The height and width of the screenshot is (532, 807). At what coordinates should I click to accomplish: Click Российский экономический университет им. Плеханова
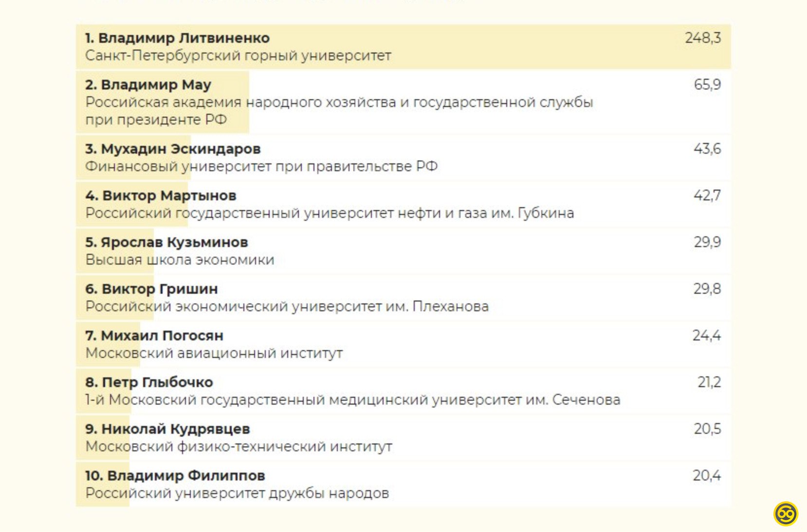[287, 306]
